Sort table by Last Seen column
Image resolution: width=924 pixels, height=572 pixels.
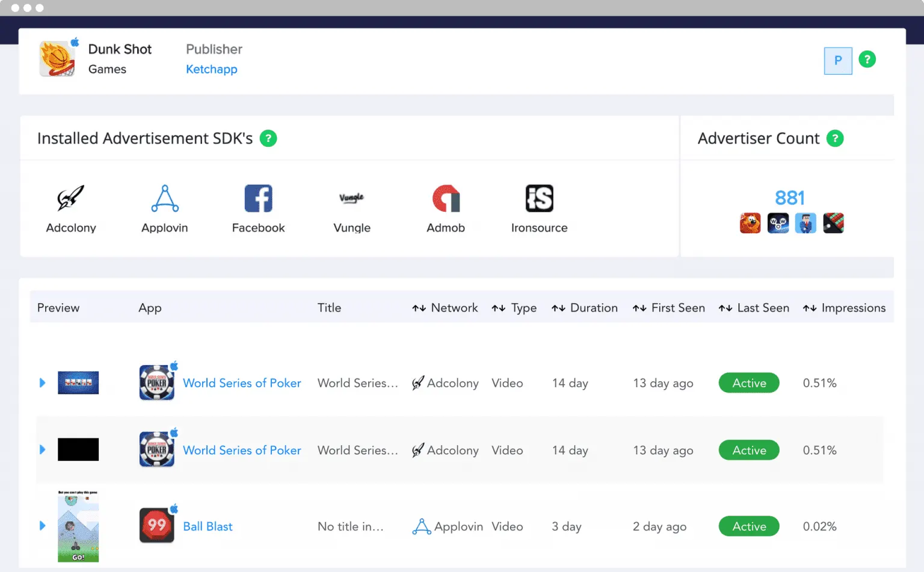pos(754,308)
